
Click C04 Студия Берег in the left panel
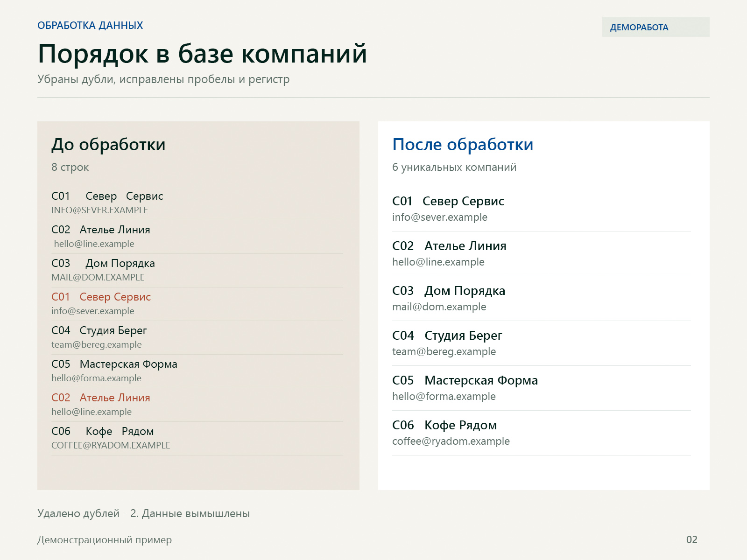point(99,330)
